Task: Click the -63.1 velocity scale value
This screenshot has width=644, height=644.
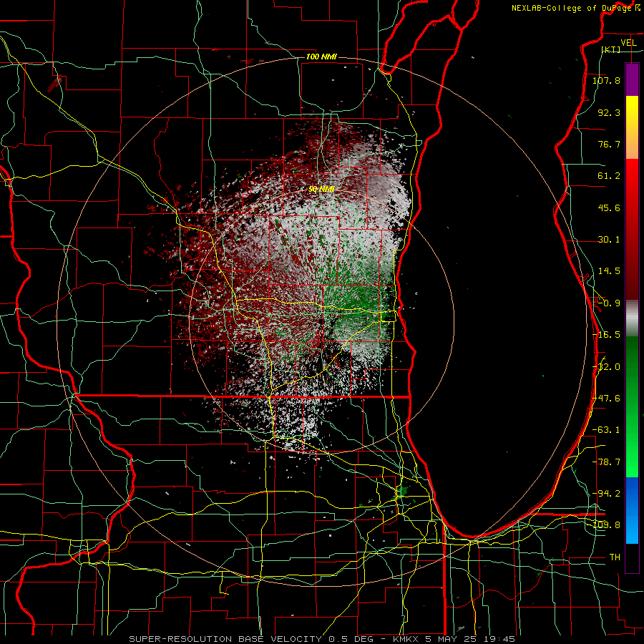Action: (606, 430)
